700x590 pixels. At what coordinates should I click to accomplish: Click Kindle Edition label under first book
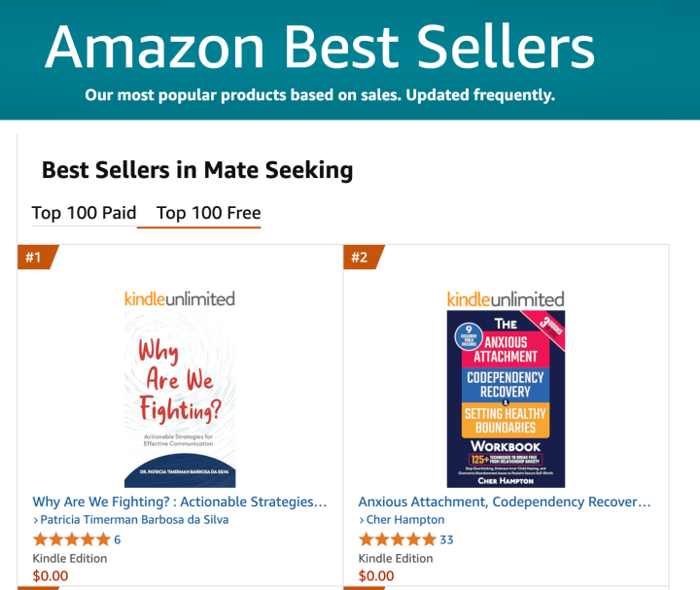coord(70,558)
